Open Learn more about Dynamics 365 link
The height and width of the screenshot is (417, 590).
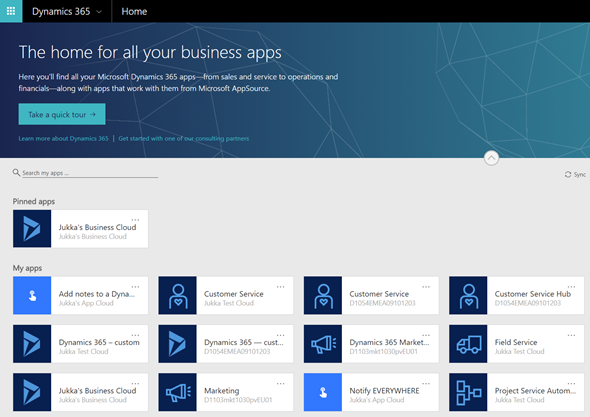(x=63, y=138)
